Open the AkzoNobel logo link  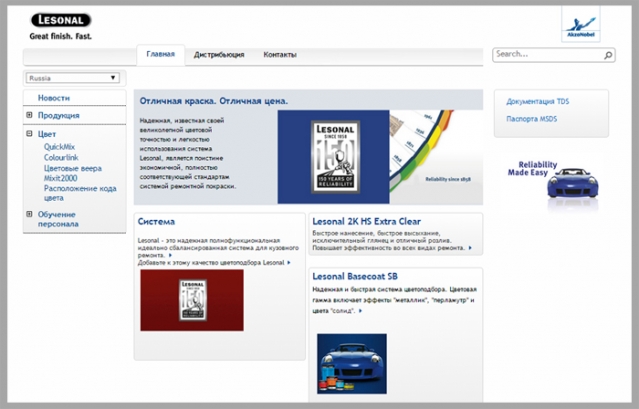581,25
